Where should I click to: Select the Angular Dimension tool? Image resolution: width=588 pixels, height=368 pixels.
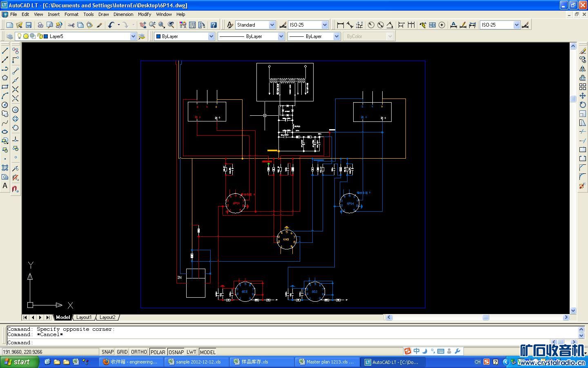click(x=390, y=25)
